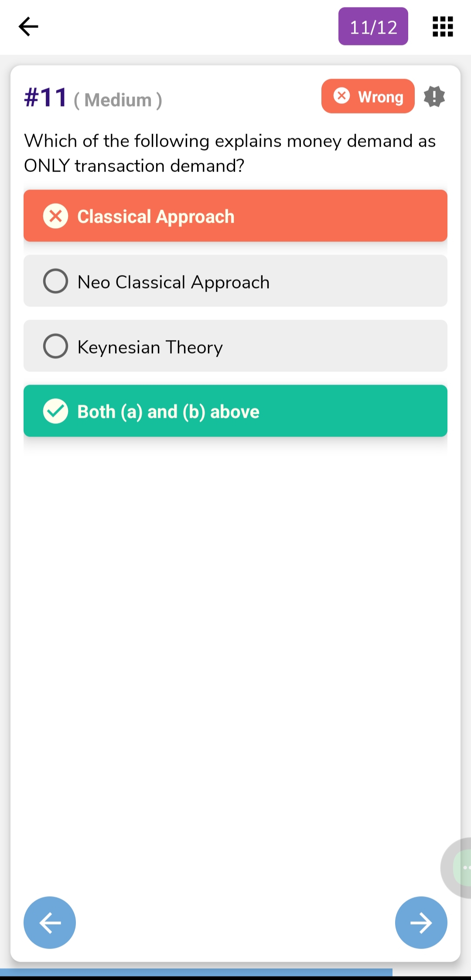The height and width of the screenshot is (980, 471).
Task: Select the Neo Classical Approach radio button
Action: [56, 281]
